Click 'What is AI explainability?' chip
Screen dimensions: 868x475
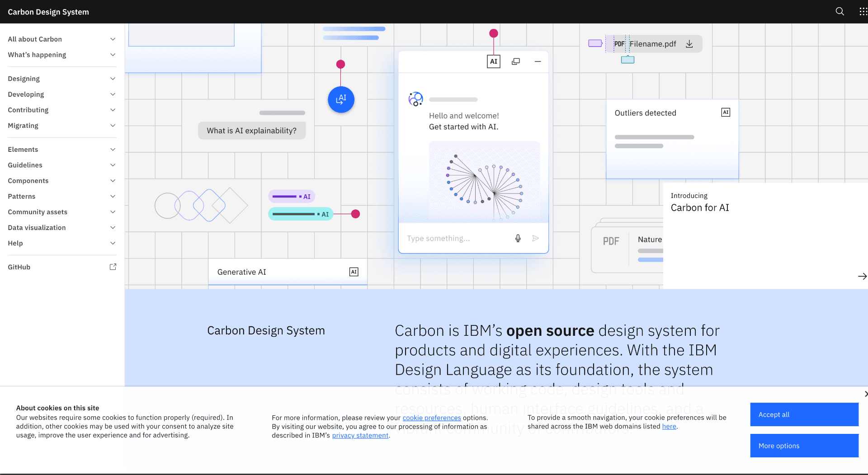tap(252, 131)
